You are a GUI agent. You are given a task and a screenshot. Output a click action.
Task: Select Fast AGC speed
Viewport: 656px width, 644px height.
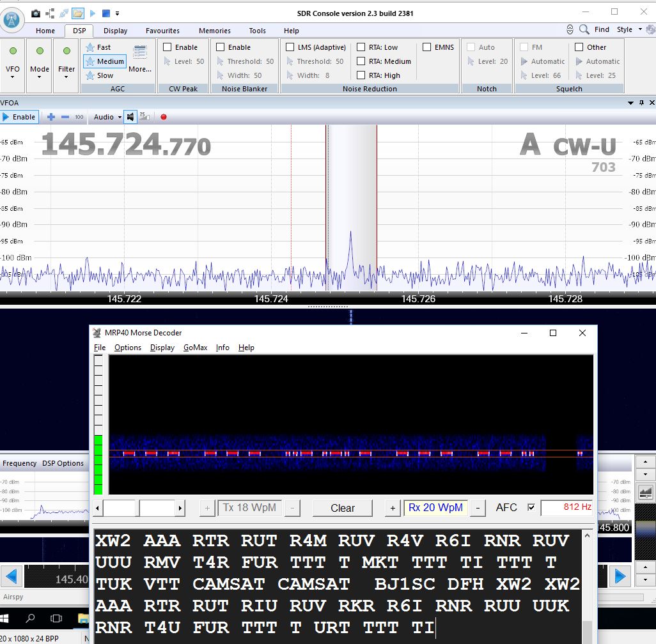point(98,47)
